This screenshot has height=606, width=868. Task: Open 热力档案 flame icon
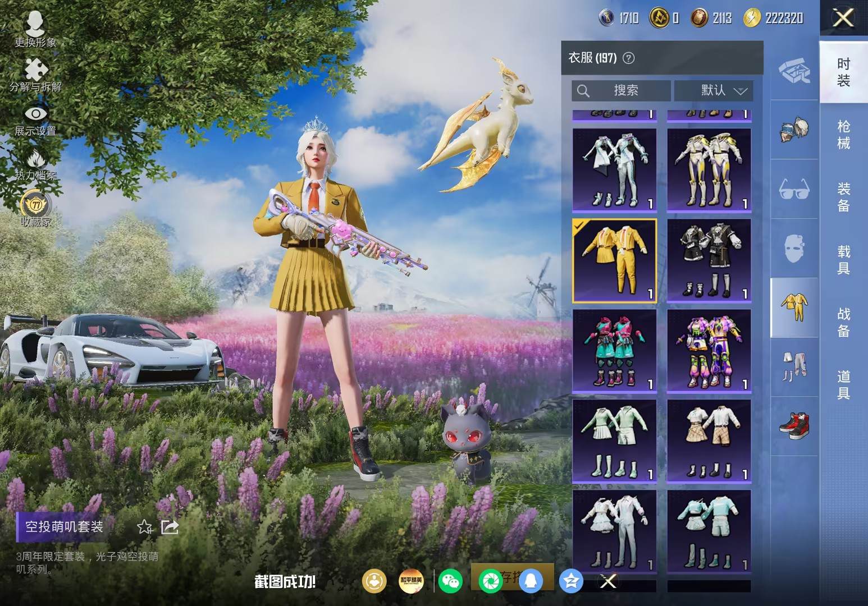click(35, 164)
